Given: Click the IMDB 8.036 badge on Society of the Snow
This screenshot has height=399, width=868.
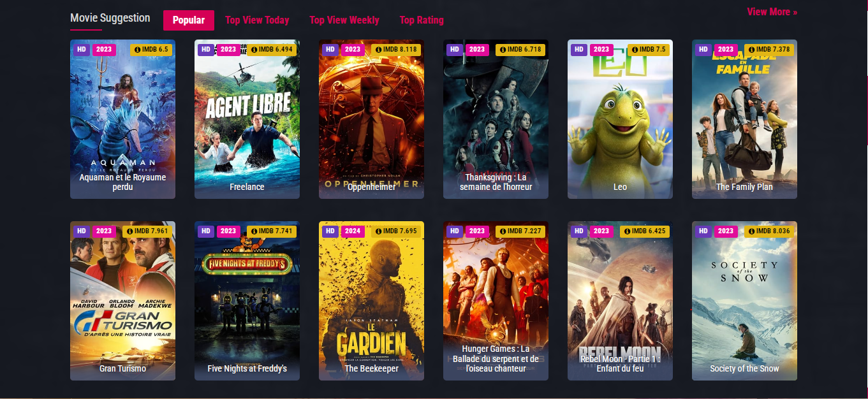Looking at the screenshot, I should 769,231.
